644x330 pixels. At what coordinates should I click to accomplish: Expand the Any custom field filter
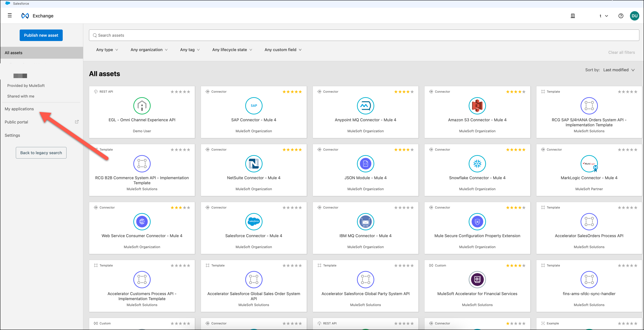(283, 50)
